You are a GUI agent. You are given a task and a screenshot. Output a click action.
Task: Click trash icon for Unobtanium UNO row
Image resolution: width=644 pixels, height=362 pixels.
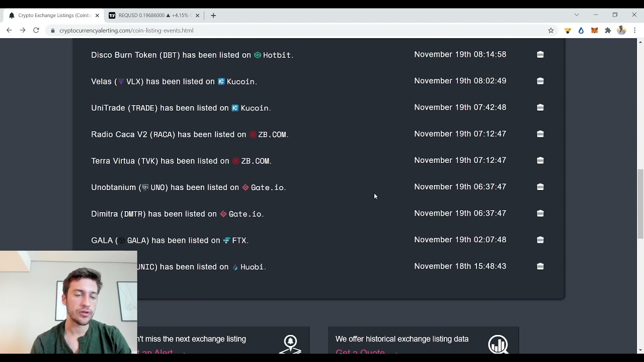pyautogui.click(x=540, y=187)
